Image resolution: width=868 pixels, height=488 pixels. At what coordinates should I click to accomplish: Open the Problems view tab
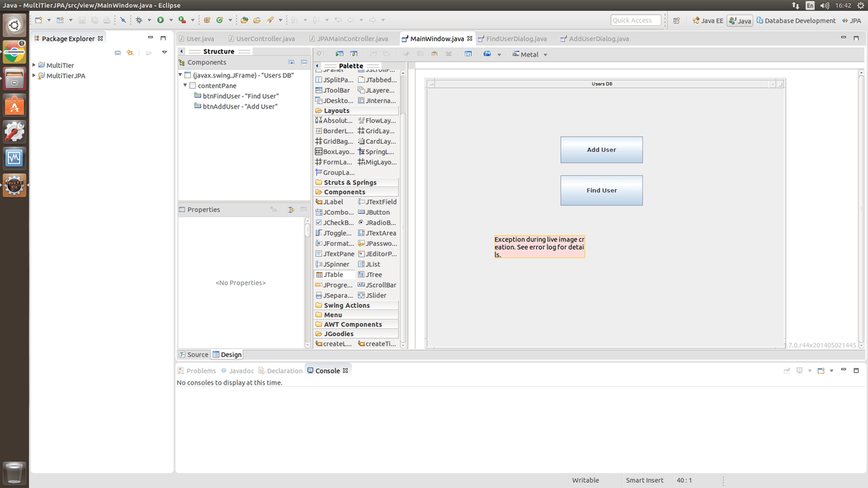[197, 370]
